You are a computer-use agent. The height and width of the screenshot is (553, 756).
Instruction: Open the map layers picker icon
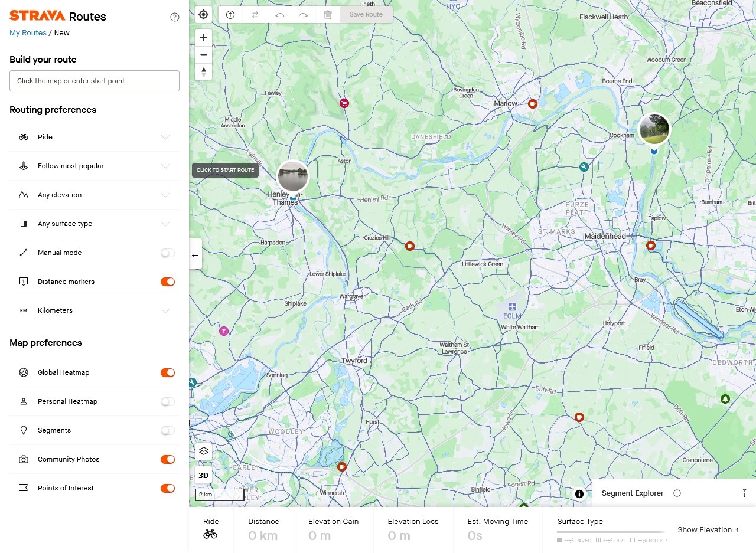pyautogui.click(x=203, y=450)
